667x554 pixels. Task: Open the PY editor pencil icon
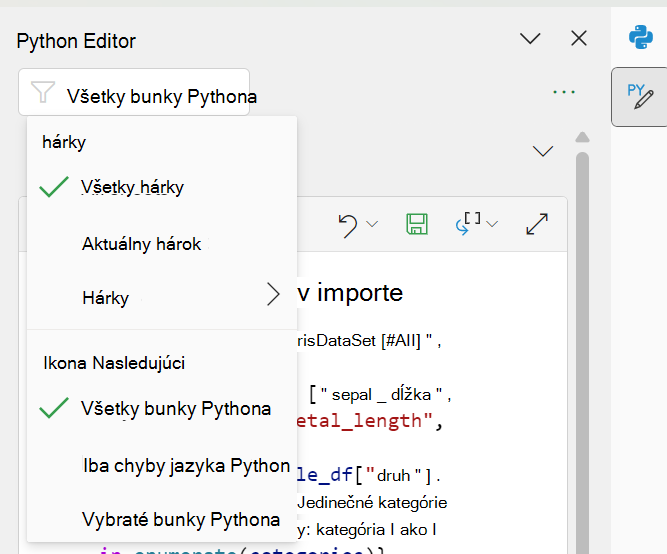point(640,97)
